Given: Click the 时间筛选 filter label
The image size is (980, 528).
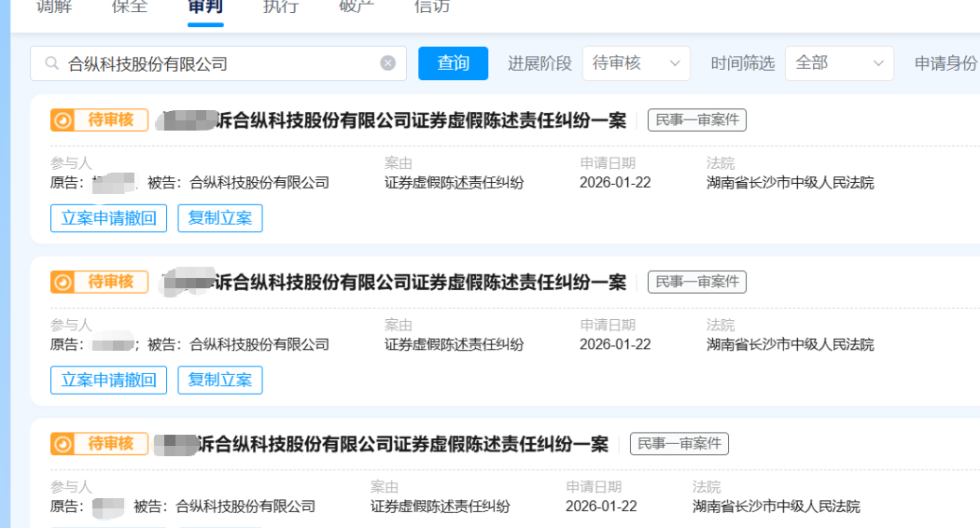Looking at the screenshot, I should pos(743,63).
